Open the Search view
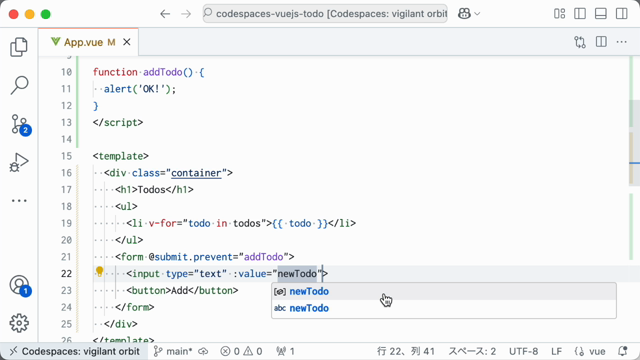640x360 pixels. (x=19, y=85)
